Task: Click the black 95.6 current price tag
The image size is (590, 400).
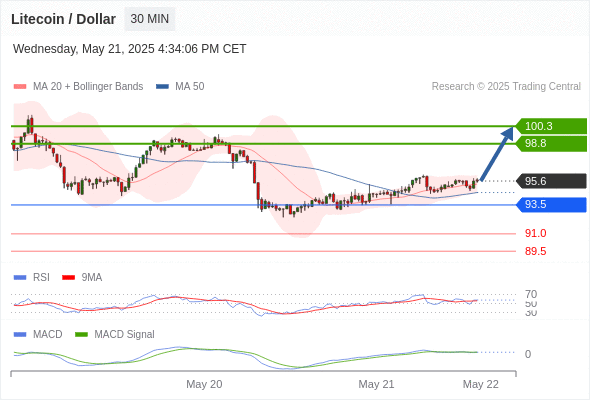Action: click(x=551, y=181)
